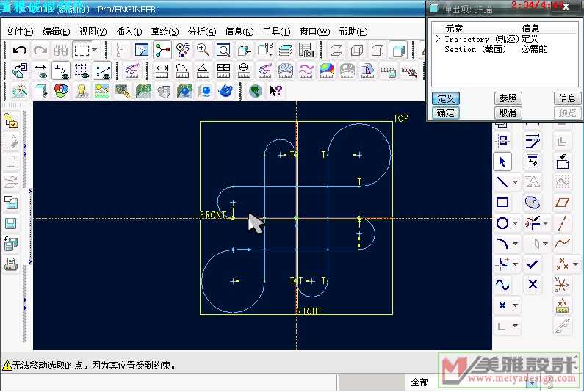
Task: Expand the Fillet tool flyout arrow
Action: pos(515,264)
